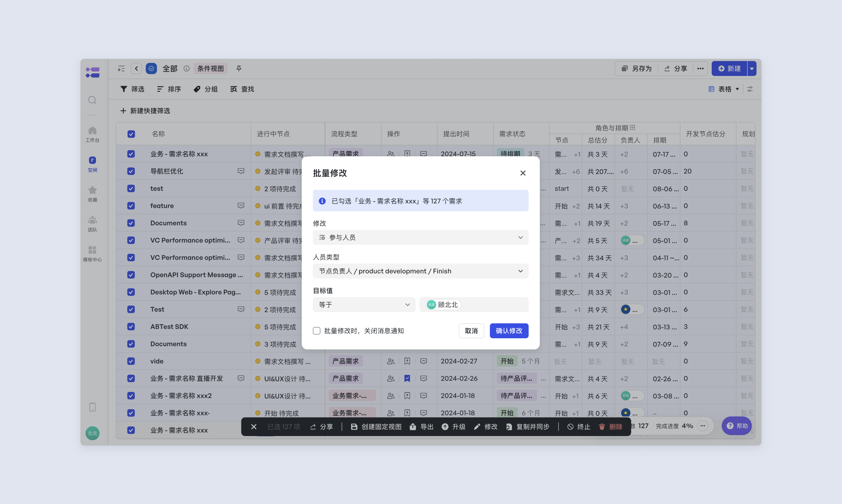Open 筛选 filter in the toolbar
842x504 pixels.
(x=133, y=89)
